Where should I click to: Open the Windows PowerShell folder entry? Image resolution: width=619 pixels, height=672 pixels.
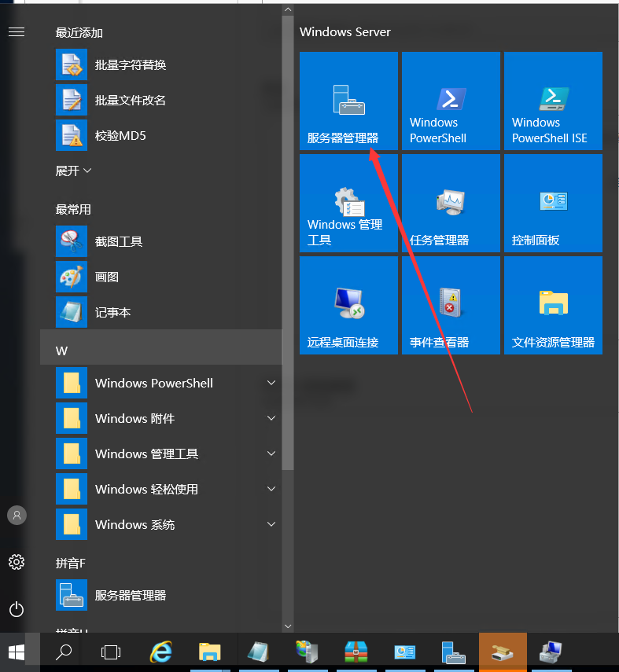click(x=161, y=383)
